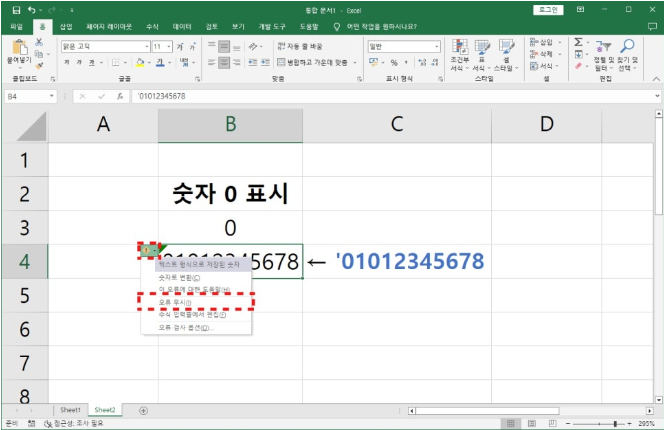The width and height of the screenshot is (664, 430).
Task: Click the Sort & Filter icon
Action: 605,48
